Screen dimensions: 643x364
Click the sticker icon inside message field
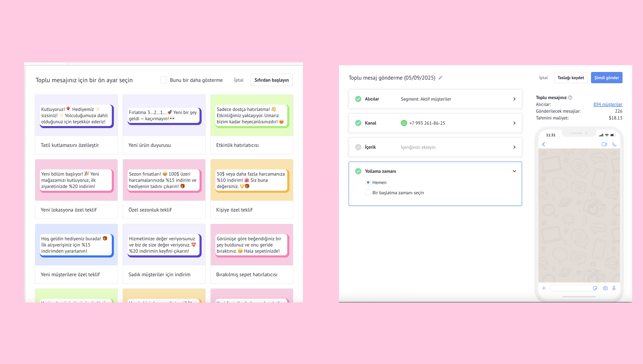click(595, 288)
